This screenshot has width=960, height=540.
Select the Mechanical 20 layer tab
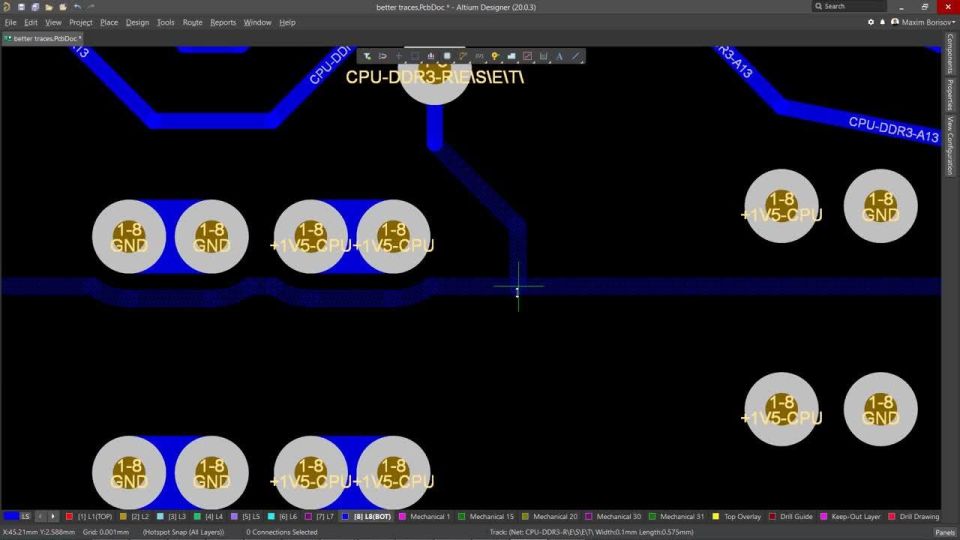[550, 517]
